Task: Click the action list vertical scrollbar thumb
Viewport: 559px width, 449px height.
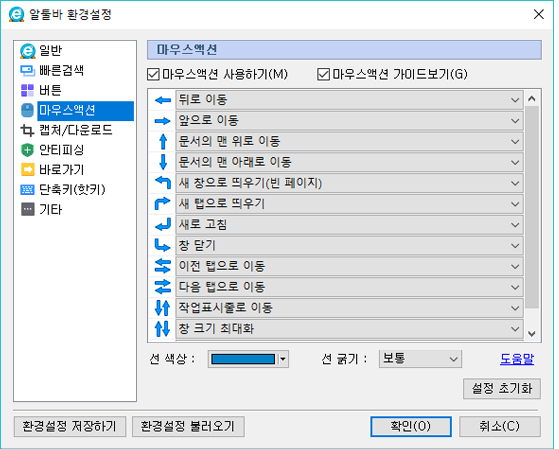Action: [x=532, y=208]
